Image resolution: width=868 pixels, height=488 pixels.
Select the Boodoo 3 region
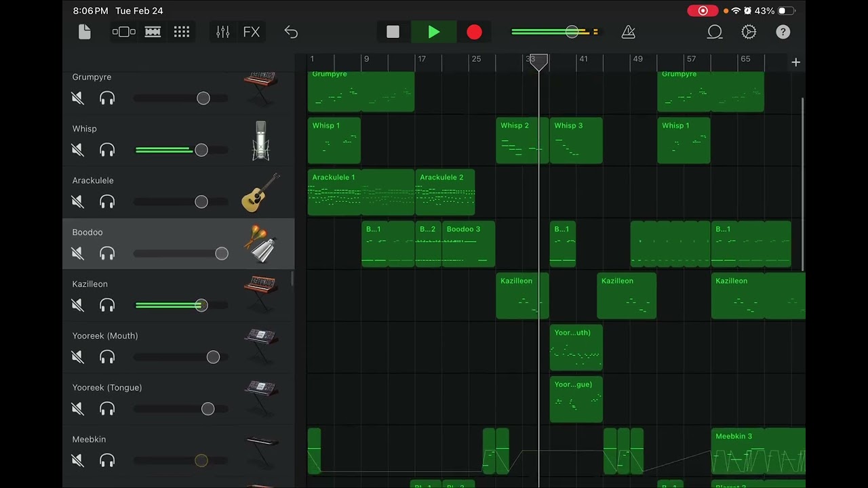[469, 244]
